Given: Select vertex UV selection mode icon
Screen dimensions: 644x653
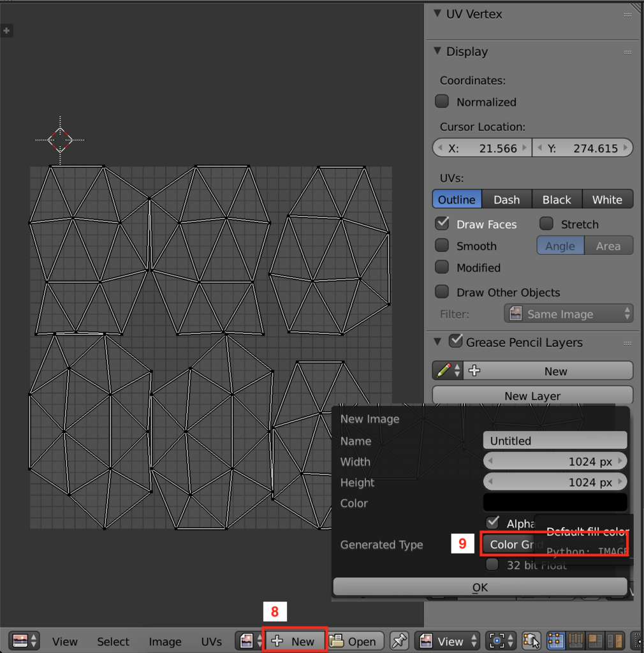Looking at the screenshot, I should point(556,640).
